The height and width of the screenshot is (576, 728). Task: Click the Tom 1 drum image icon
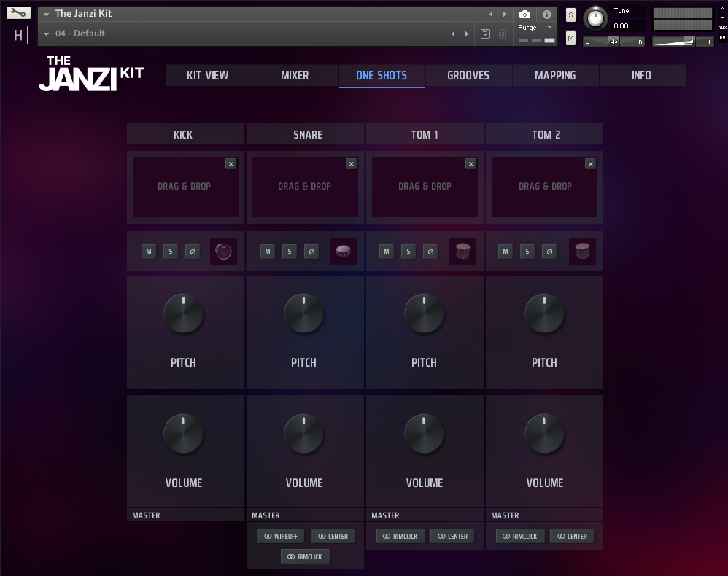462,252
